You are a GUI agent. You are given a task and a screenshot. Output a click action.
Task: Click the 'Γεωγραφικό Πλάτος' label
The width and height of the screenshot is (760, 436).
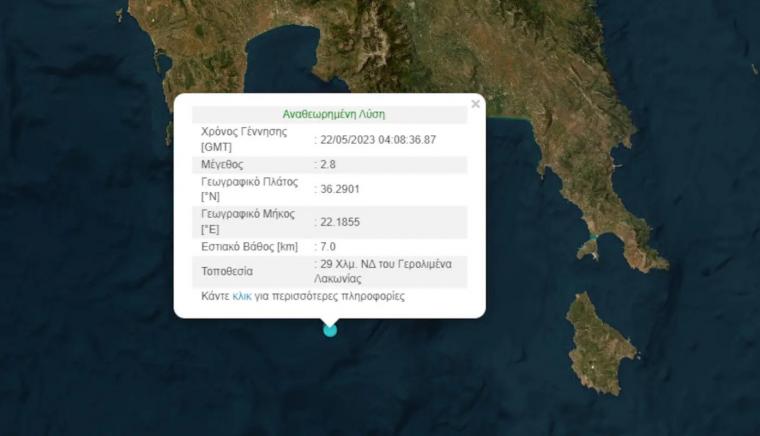click(250, 182)
